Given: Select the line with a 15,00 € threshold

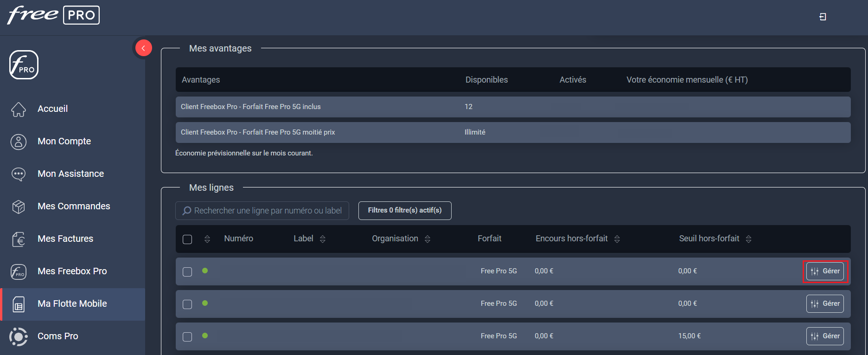Looking at the screenshot, I should [187, 337].
